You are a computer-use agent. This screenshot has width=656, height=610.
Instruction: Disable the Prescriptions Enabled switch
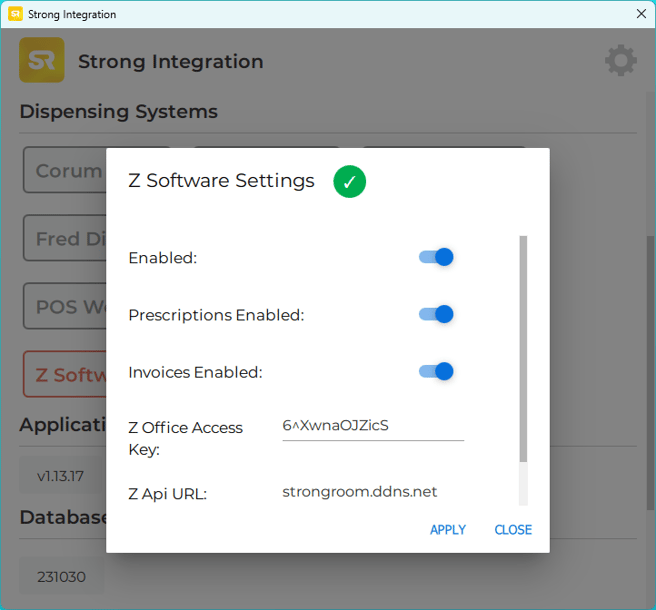click(x=436, y=314)
